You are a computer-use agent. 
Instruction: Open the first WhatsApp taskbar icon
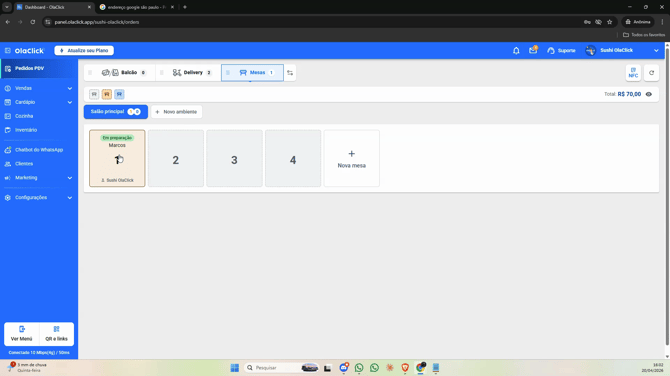(x=359, y=368)
